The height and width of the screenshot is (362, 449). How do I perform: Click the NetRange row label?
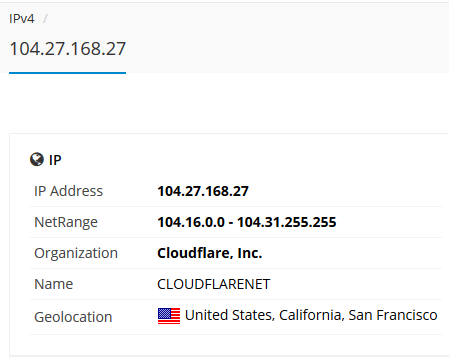point(66,222)
